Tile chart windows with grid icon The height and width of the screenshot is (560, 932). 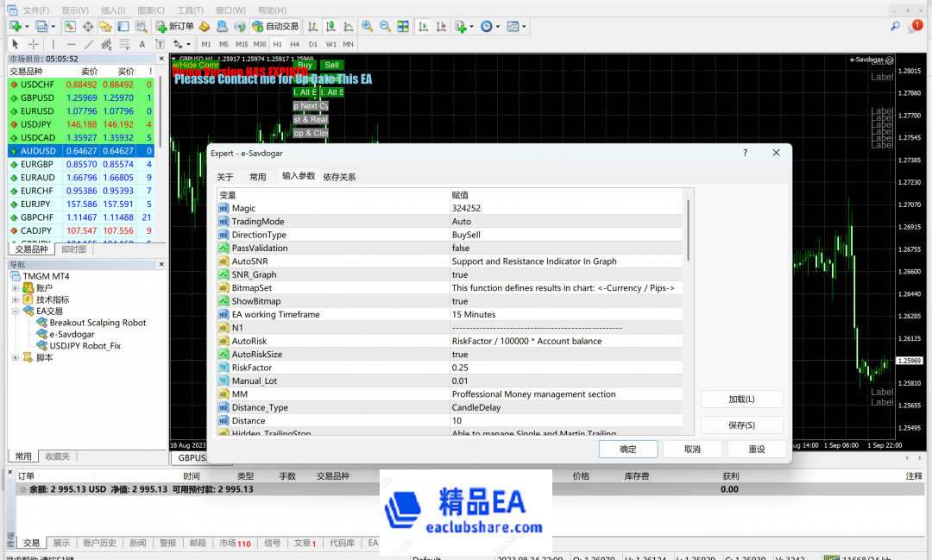tap(403, 27)
